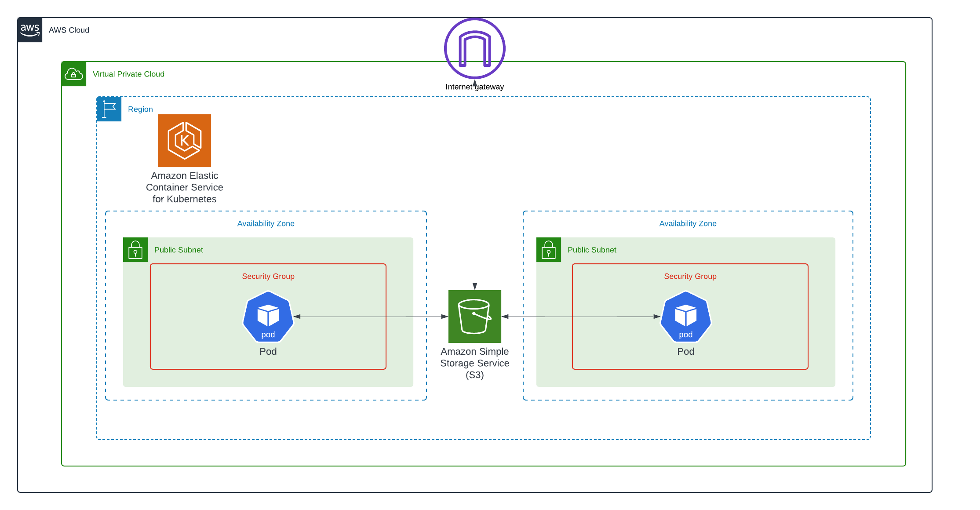Click the right Availability Zone label

[688, 223]
